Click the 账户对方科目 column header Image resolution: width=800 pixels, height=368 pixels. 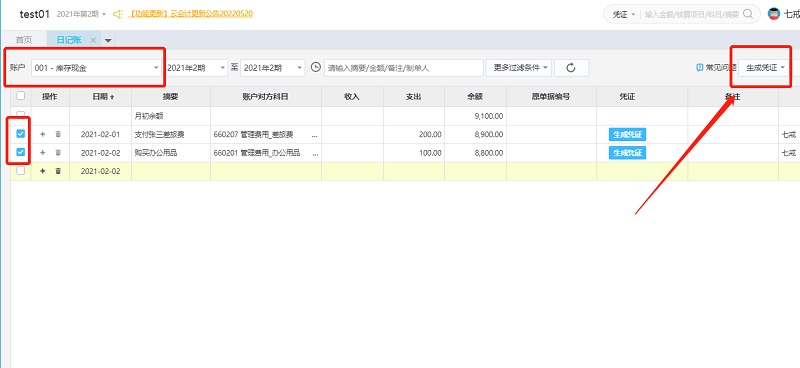click(266, 96)
